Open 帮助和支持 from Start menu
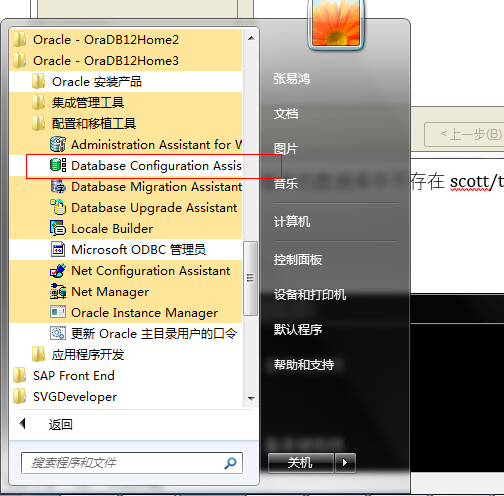The width and height of the screenshot is (504, 496). click(x=304, y=365)
